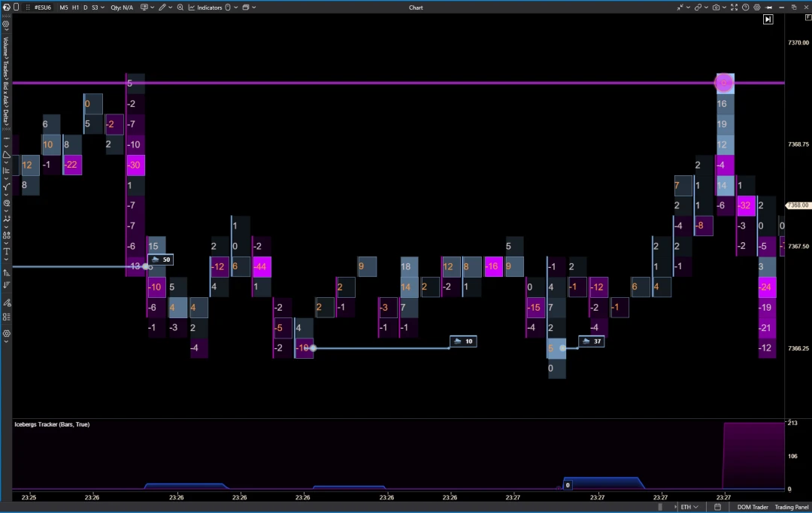This screenshot has width=812, height=513.
Task: Click the Delta breadcrumb in the left sidebar
Action: pyautogui.click(x=6, y=116)
